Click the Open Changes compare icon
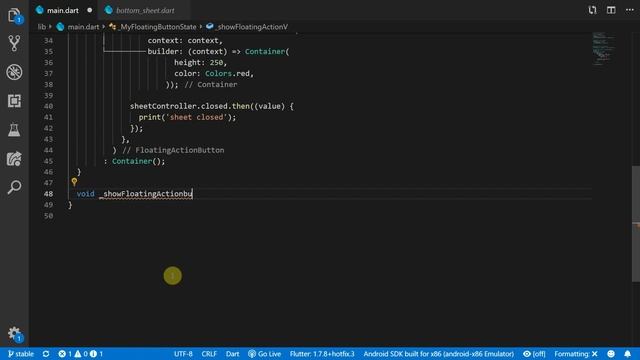 (x=592, y=10)
